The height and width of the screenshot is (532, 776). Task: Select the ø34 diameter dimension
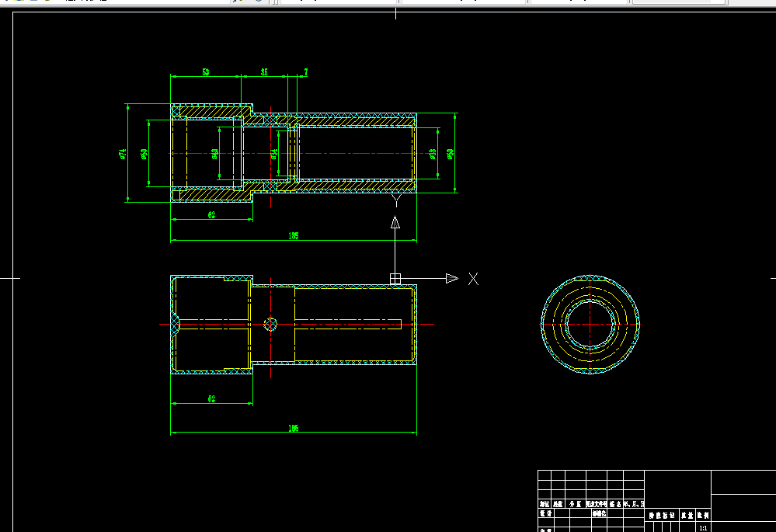[x=274, y=154]
